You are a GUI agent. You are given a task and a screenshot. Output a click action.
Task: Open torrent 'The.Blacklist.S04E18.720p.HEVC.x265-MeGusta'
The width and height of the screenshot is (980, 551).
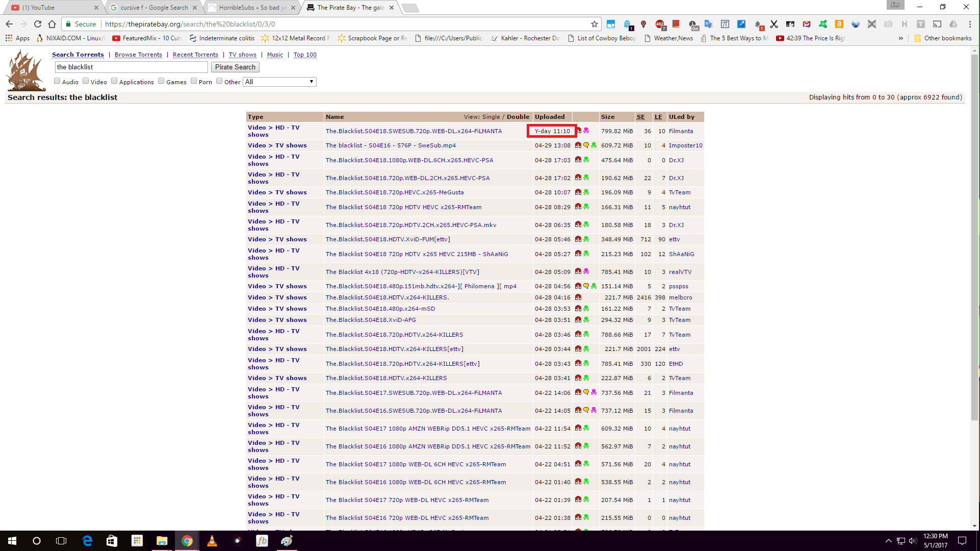point(395,192)
